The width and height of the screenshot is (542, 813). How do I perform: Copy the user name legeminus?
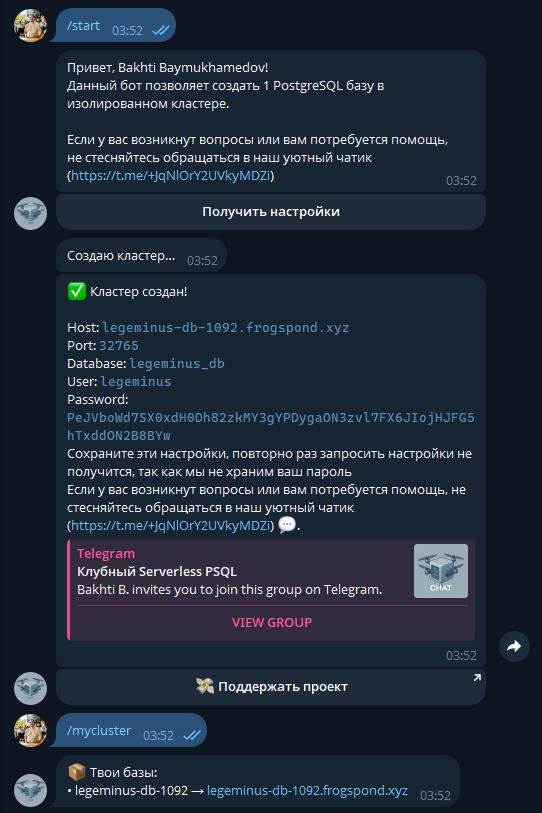(136, 382)
